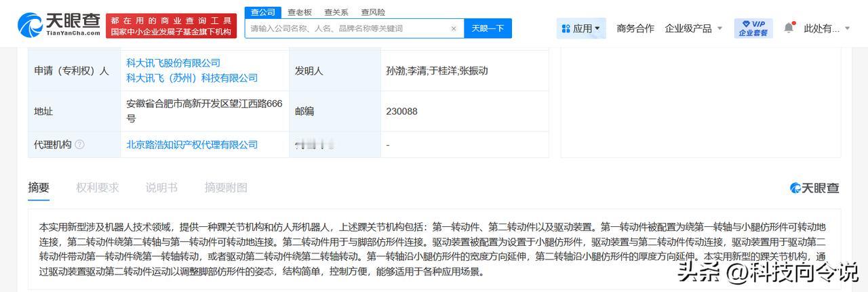Click the VIP 企业套餐 badge
868x292 pixels.
pyautogui.click(x=753, y=28)
